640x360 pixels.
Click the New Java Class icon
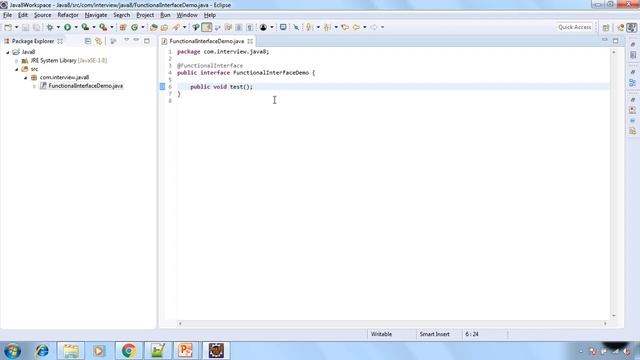pyautogui.click(x=134, y=27)
